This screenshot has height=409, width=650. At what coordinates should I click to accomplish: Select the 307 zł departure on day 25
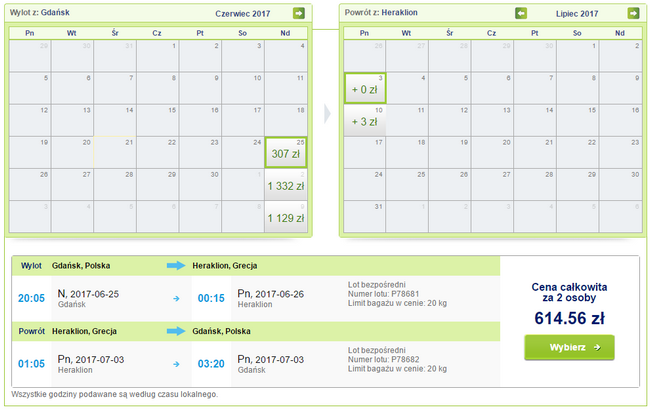[286, 151]
